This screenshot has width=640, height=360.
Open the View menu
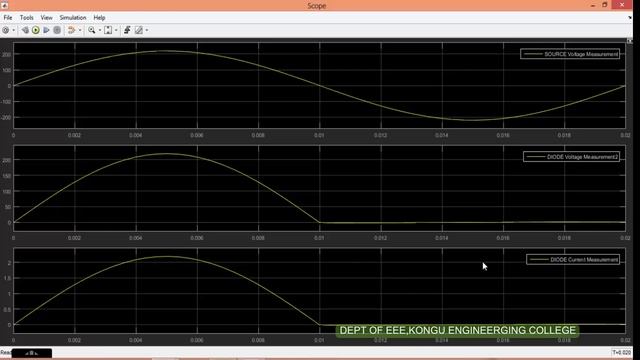point(47,18)
